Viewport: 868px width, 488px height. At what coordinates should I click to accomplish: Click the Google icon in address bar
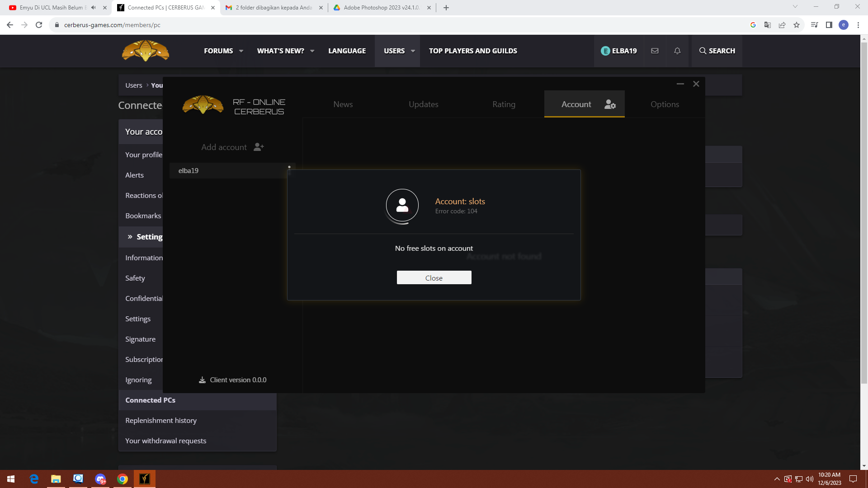pos(753,25)
